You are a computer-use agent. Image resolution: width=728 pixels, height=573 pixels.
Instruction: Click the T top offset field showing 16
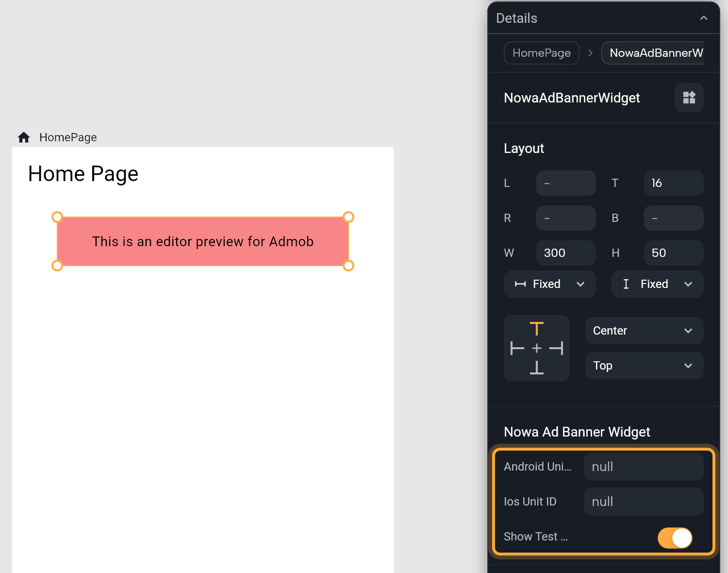(674, 183)
